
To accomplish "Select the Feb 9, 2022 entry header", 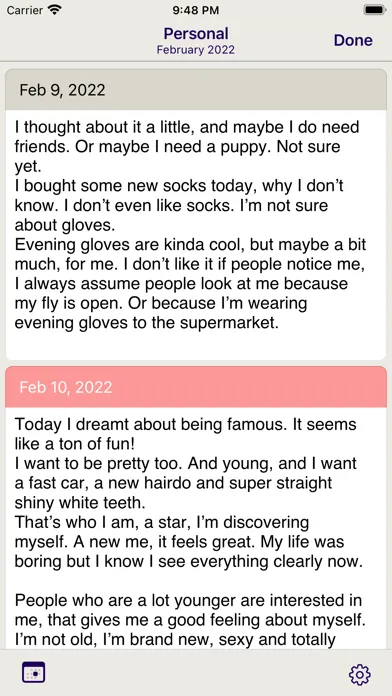I will (x=196, y=90).
